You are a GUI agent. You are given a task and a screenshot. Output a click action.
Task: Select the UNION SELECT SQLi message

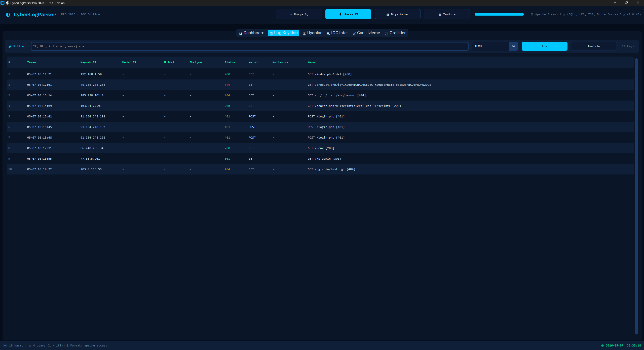pyautogui.click(x=369, y=85)
